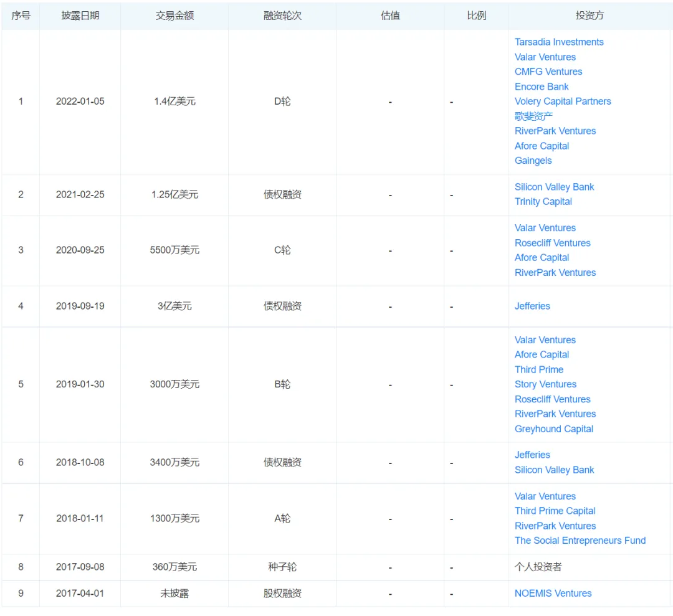Open 歌斐资产 investor link

pyautogui.click(x=533, y=116)
